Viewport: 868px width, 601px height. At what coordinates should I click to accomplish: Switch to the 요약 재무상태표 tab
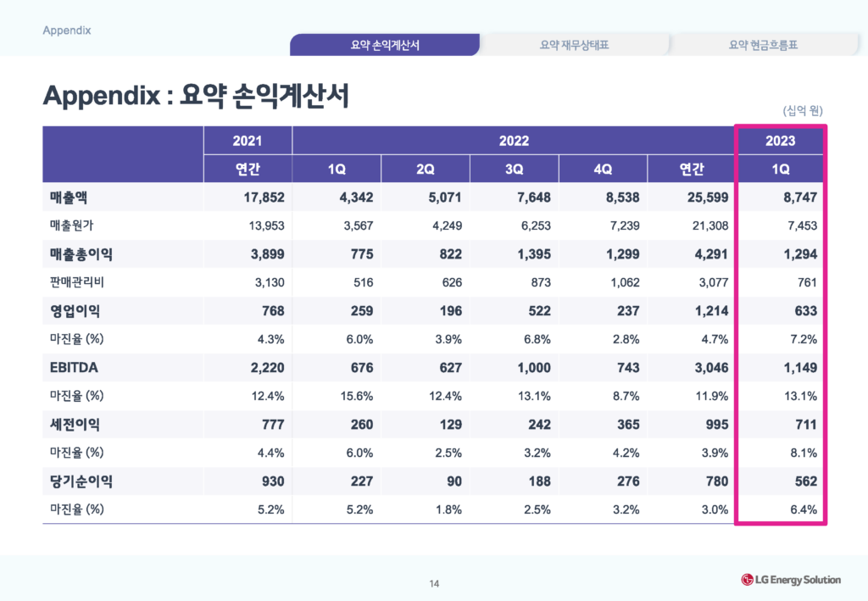(575, 41)
